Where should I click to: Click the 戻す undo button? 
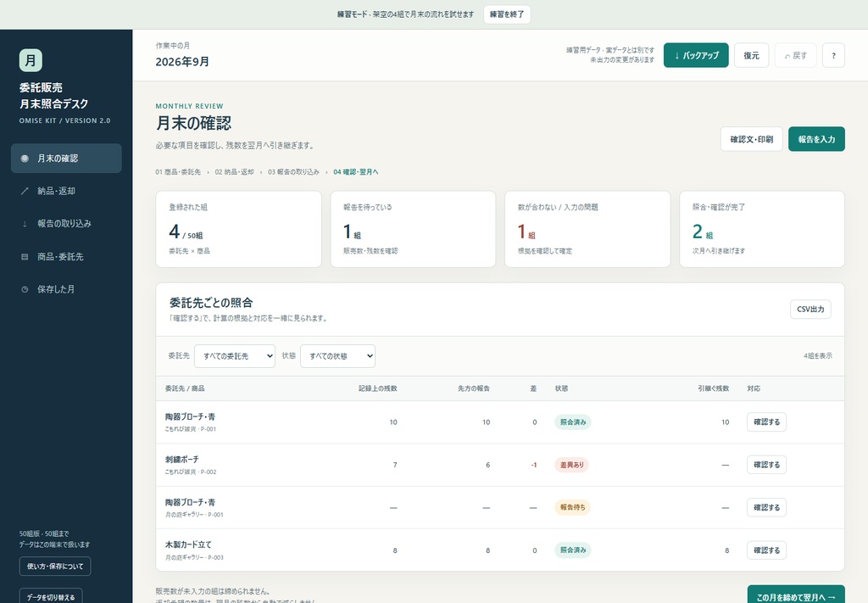coord(795,55)
